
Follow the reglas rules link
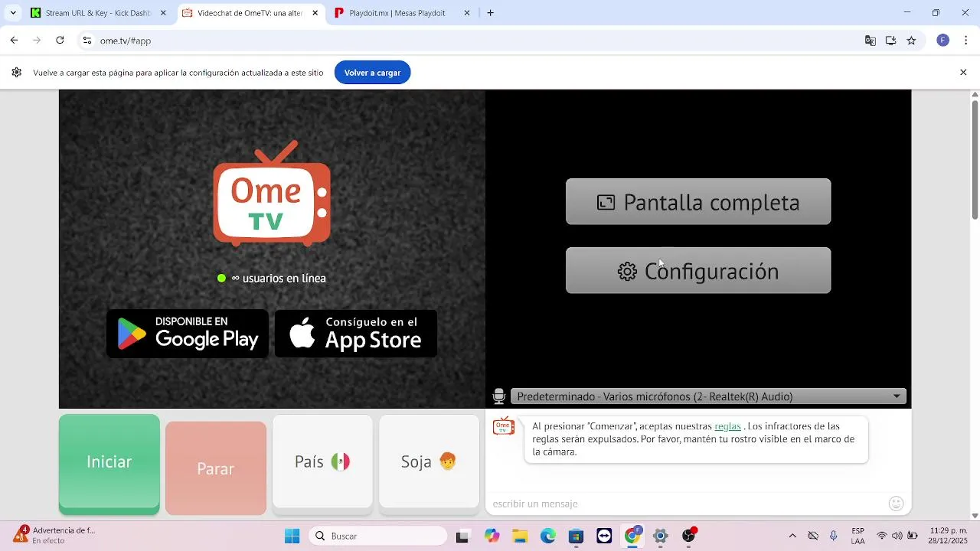point(727,426)
